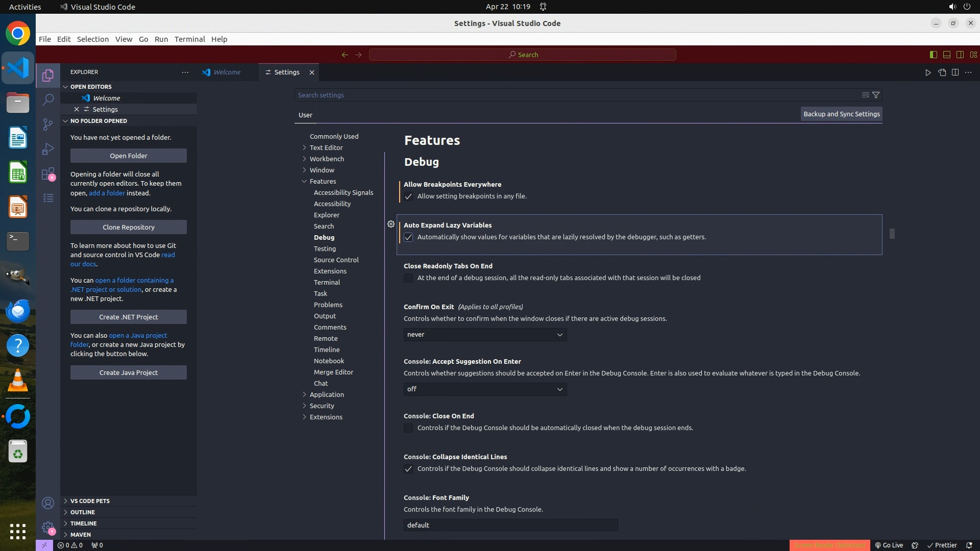Click the notifications bell in status bar
Image resolution: width=980 pixels, height=551 pixels.
click(969, 545)
